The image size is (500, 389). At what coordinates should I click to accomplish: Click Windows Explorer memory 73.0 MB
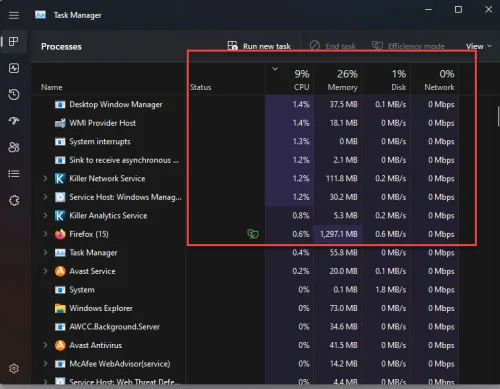(x=344, y=308)
